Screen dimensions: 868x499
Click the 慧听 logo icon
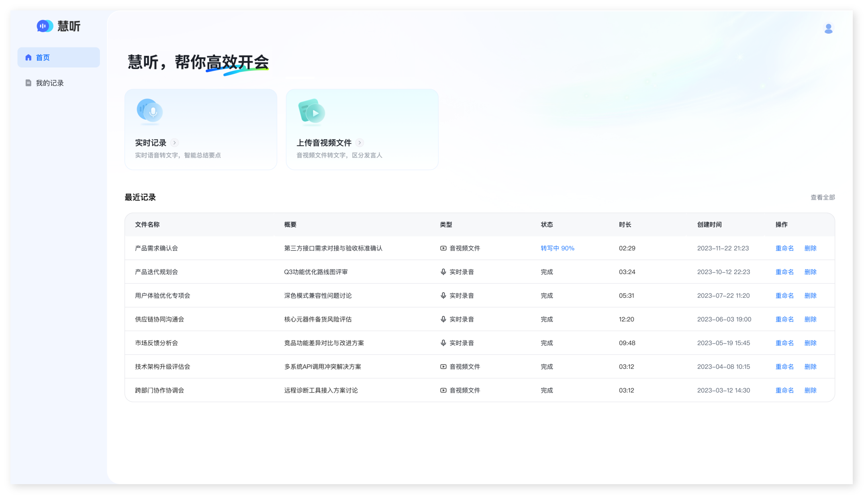pos(45,26)
